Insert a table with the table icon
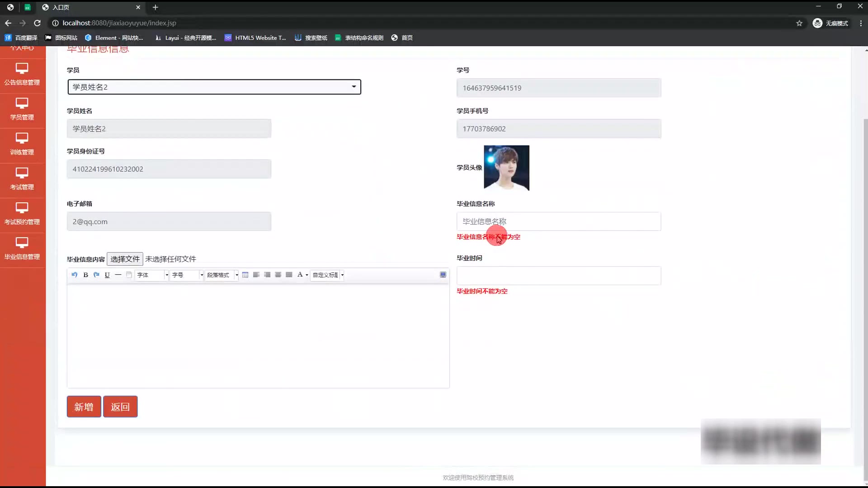 point(245,275)
